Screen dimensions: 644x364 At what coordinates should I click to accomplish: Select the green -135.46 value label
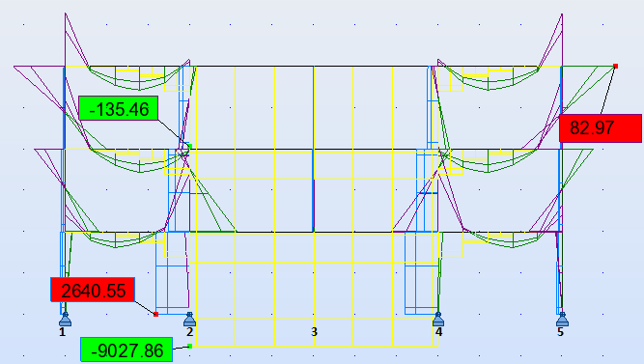pyautogui.click(x=119, y=108)
